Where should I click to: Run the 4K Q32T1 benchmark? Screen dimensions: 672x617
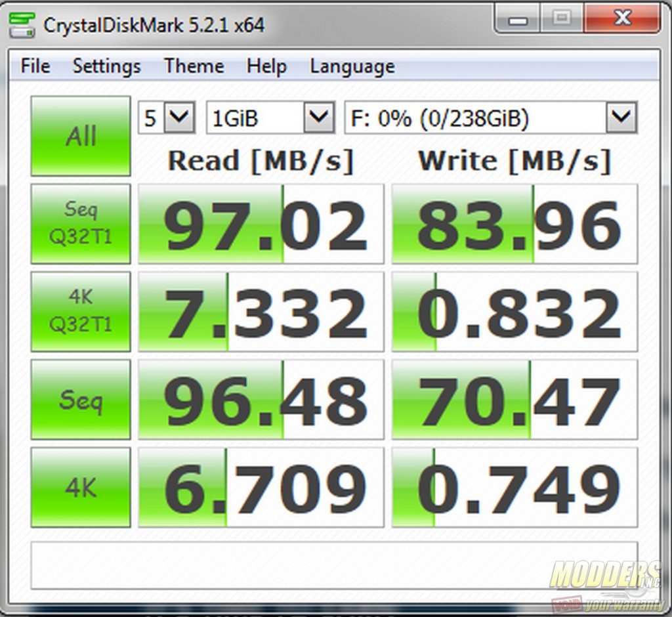[81, 311]
